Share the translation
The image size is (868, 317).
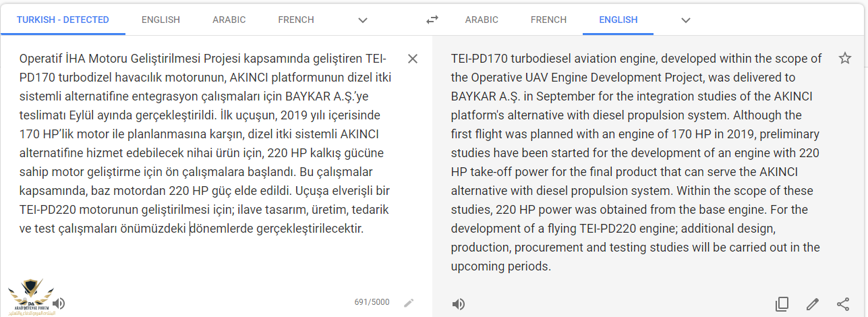click(x=843, y=304)
